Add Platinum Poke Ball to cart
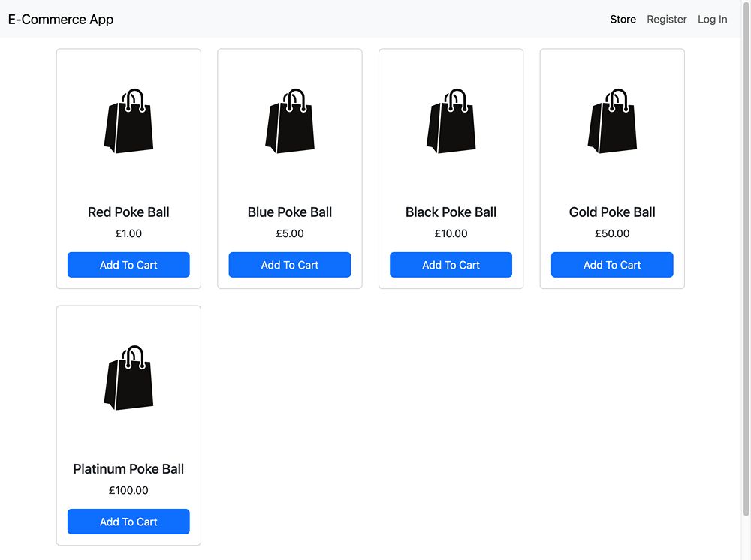This screenshot has height=560, width=751. pos(128,522)
